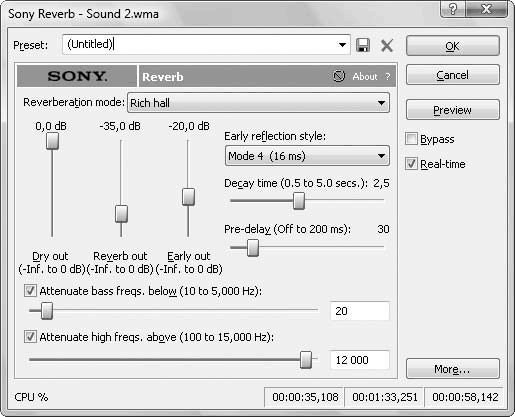Open the question mark help beside About
This screenshot has width=515, height=417.
click(388, 77)
